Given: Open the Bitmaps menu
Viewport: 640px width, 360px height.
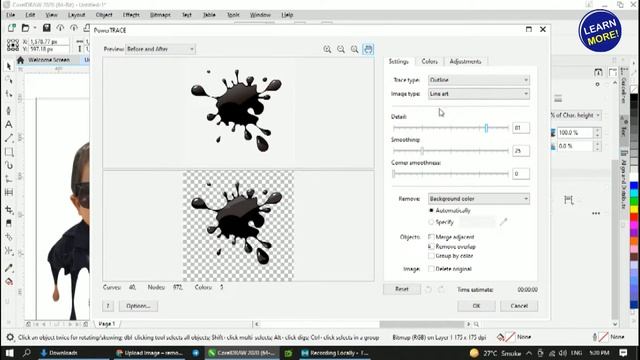Looking at the screenshot, I should click(x=160, y=15).
